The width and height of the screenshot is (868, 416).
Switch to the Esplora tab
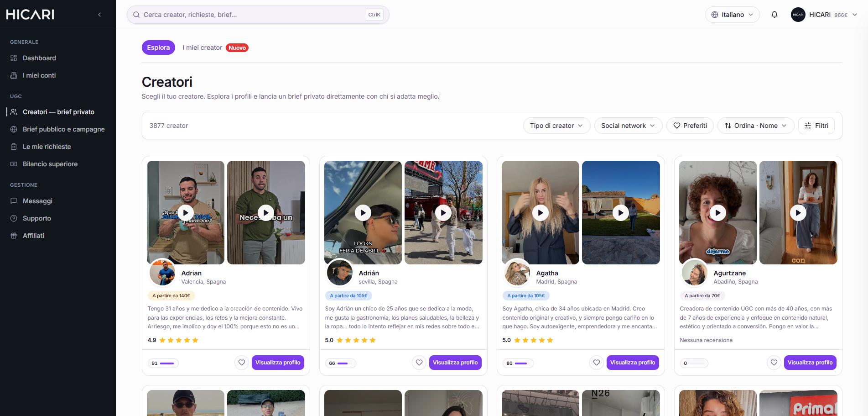click(x=158, y=47)
